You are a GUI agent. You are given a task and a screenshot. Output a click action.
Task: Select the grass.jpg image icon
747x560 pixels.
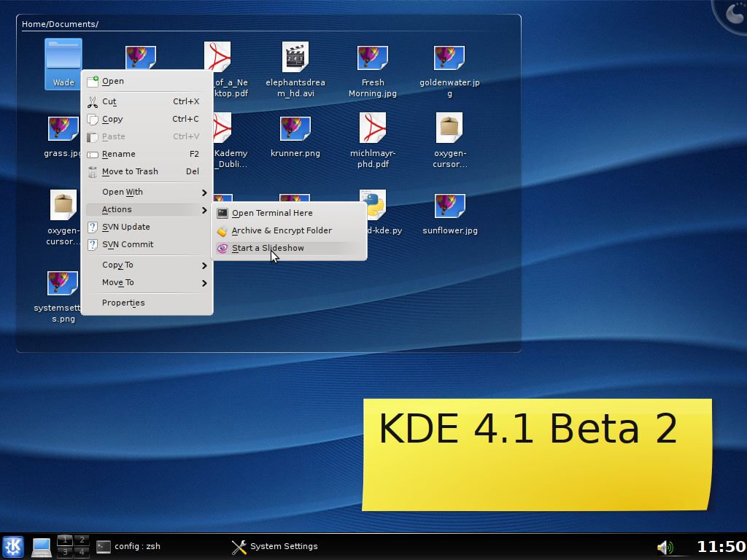[63, 128]
